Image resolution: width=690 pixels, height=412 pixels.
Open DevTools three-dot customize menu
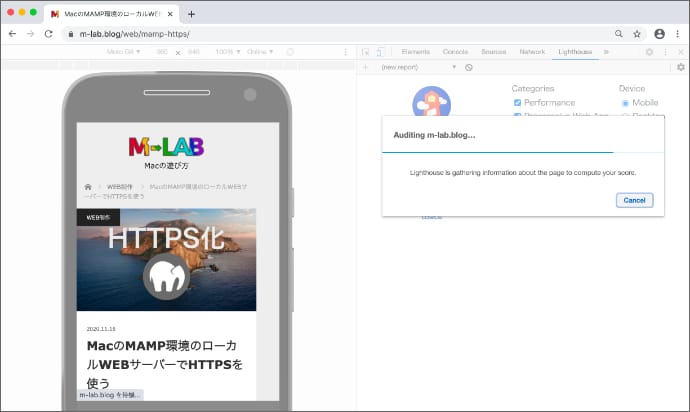tap(665, 51)
